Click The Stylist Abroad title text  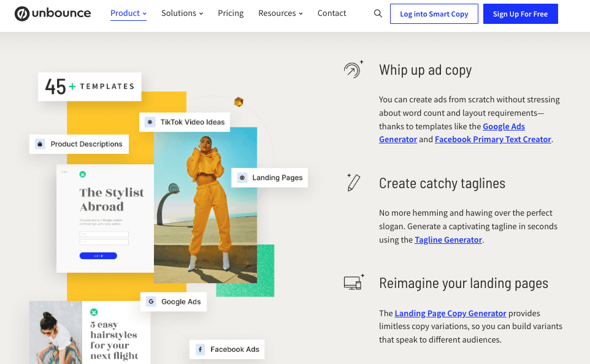coord(112,199)
